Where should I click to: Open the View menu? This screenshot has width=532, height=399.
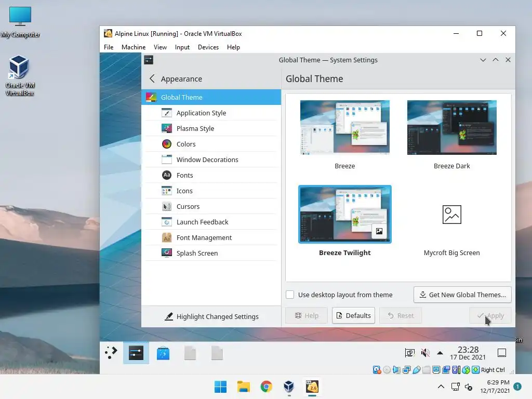point(160,47)
